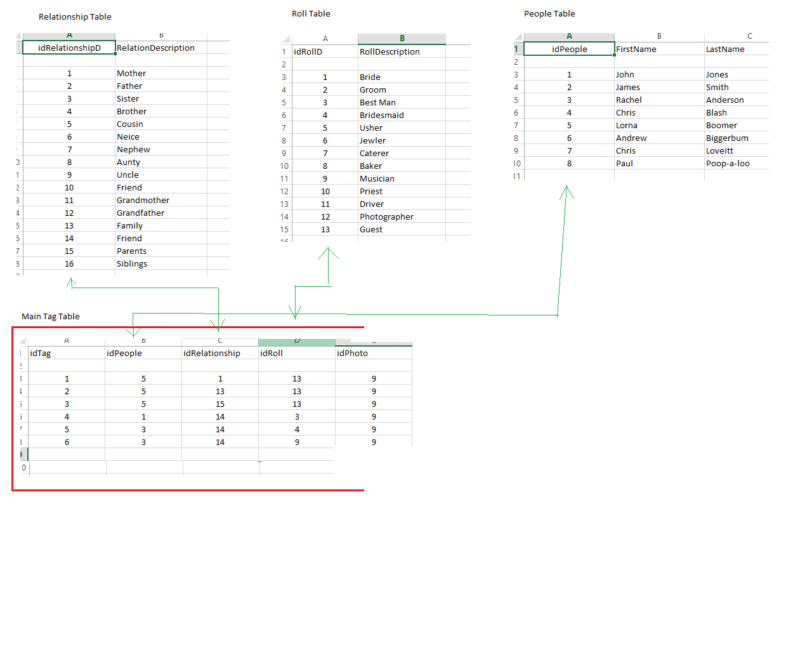The height and width of the screenshot is (650, 812).
Task: Select the Rachel cell
Action: click(x=659, y=100)
